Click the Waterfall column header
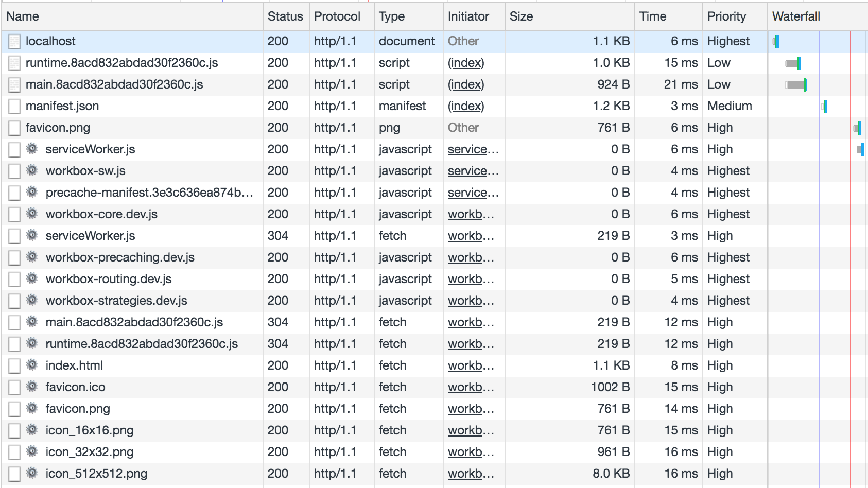Image resolution: width=868 pixels, height=488 pixels. [x=796, y=16]
